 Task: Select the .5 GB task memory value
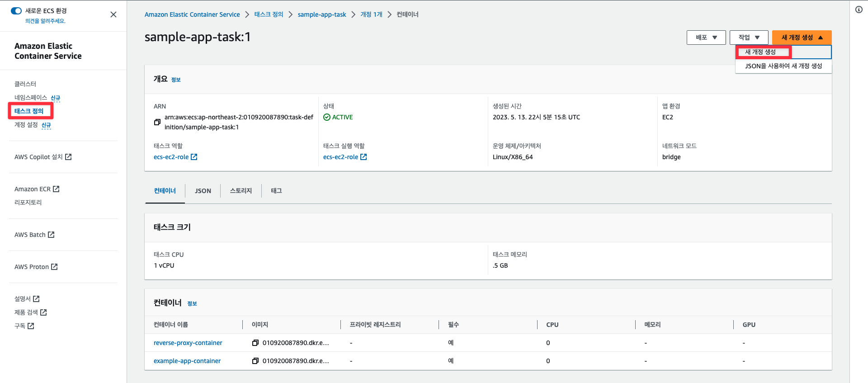pyautogui.click(x=500, y=265)
